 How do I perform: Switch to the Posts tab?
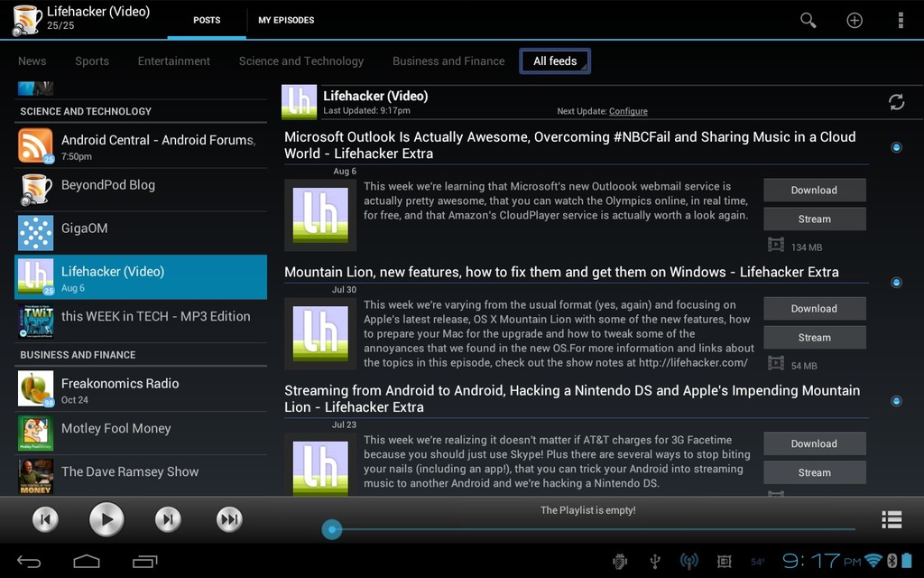point(207,20)
